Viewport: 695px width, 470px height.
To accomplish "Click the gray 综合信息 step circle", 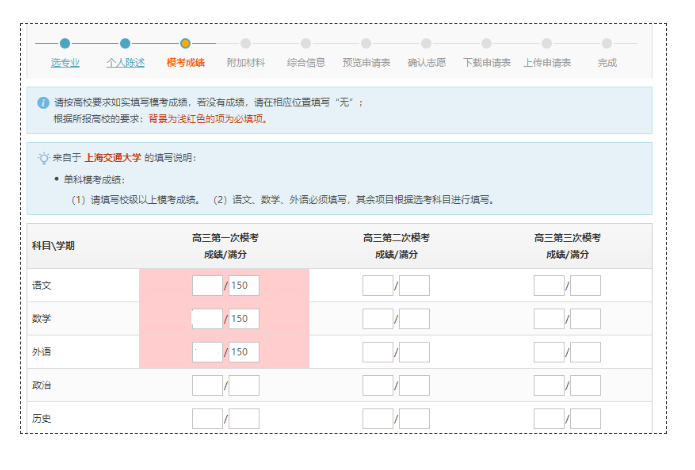I will [306, 43].
